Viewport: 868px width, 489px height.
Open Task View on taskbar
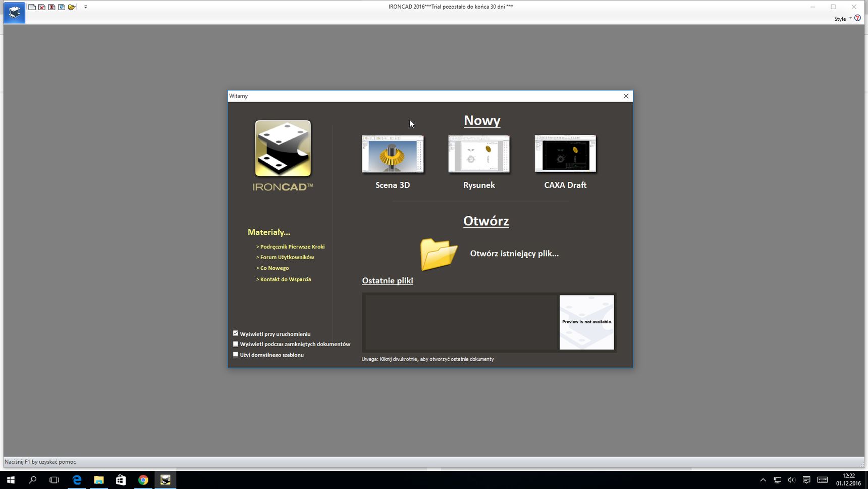(x=55, y=480)
